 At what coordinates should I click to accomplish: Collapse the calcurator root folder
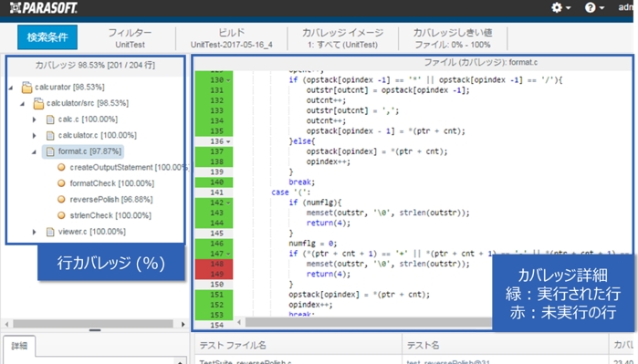tap(11, 88)
